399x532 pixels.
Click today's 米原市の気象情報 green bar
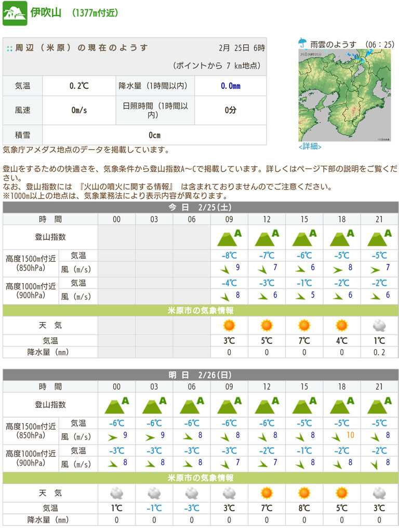click(200, 310)
